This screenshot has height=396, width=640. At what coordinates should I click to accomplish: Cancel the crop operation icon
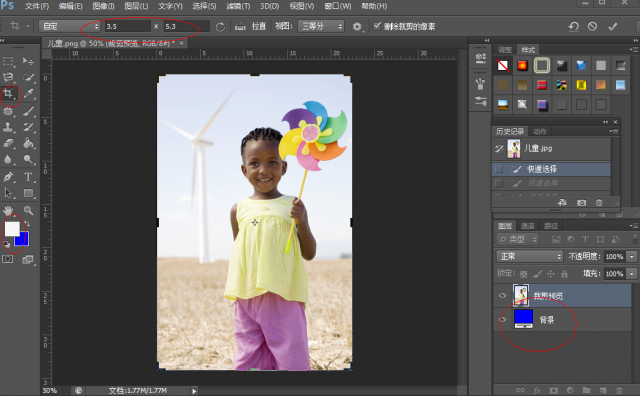592,27
